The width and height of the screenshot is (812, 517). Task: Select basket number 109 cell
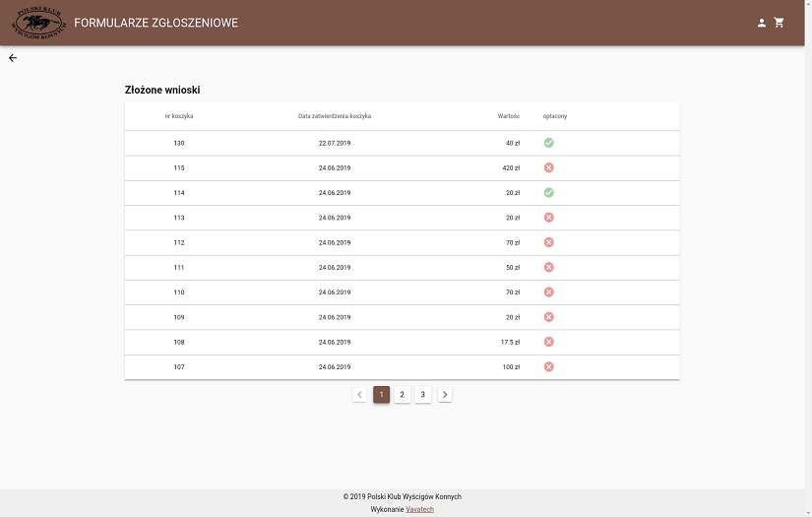(x=179, y=317)
